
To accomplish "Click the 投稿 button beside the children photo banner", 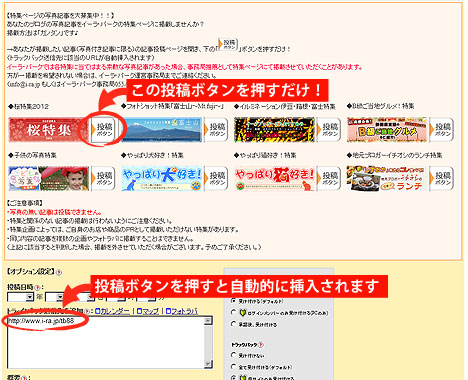I will [103, 179].
